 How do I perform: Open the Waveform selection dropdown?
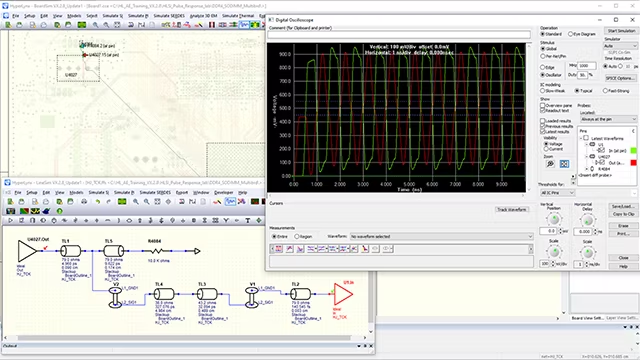tap(442, 236)
